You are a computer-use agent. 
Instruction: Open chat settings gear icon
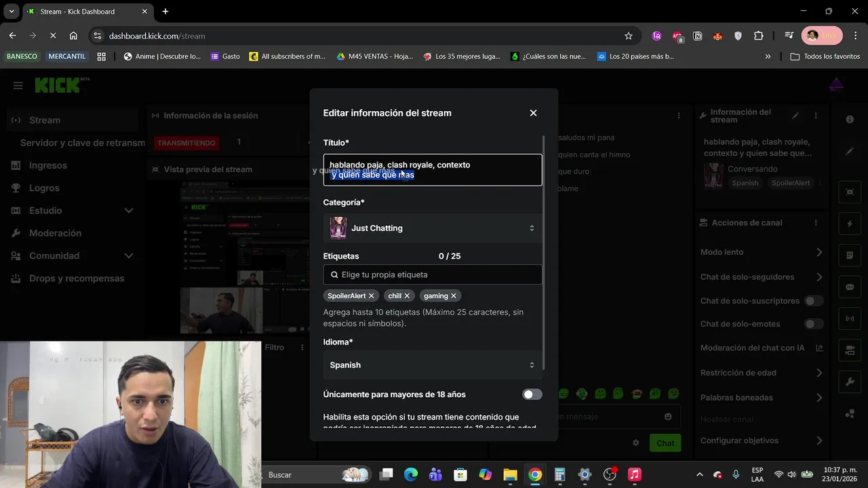tap(636, 443)
